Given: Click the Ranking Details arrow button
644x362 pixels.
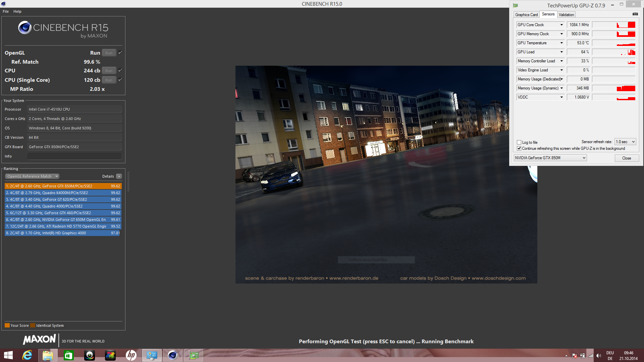Looking at the screenshot, I should (119, 176).
